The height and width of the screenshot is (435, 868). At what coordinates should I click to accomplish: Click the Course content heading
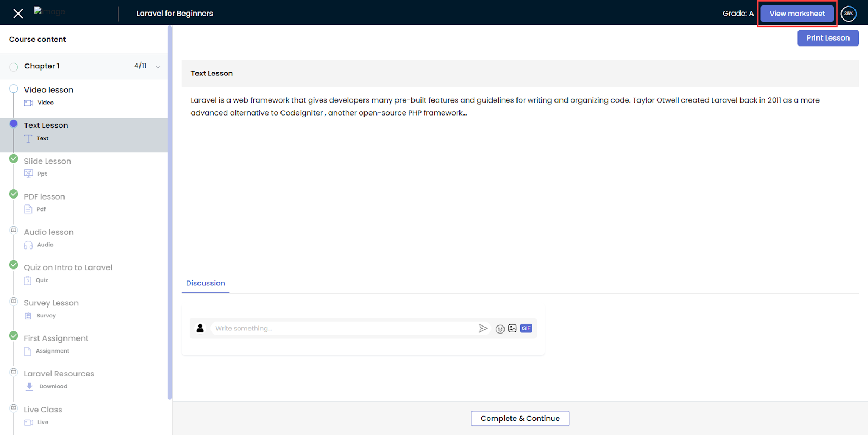click(x=37, y=39)
